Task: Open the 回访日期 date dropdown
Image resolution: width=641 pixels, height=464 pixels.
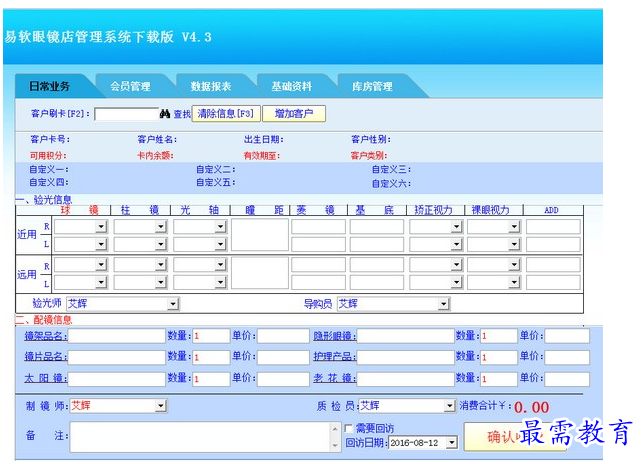Action: point(451,443)
